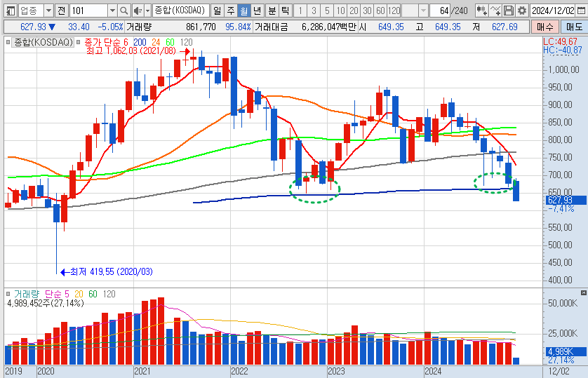Image resolution: width=588 pixels, height=378 pixels.
Task: Expand the speaker options dropdown arrow
Action: click(x=147, y=11)
